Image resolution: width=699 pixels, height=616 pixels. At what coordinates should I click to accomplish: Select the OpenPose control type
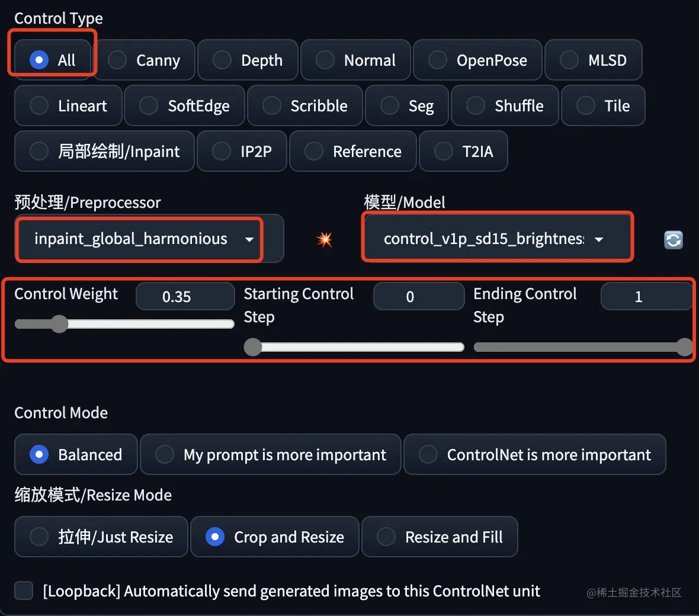[x=477, y=60]
